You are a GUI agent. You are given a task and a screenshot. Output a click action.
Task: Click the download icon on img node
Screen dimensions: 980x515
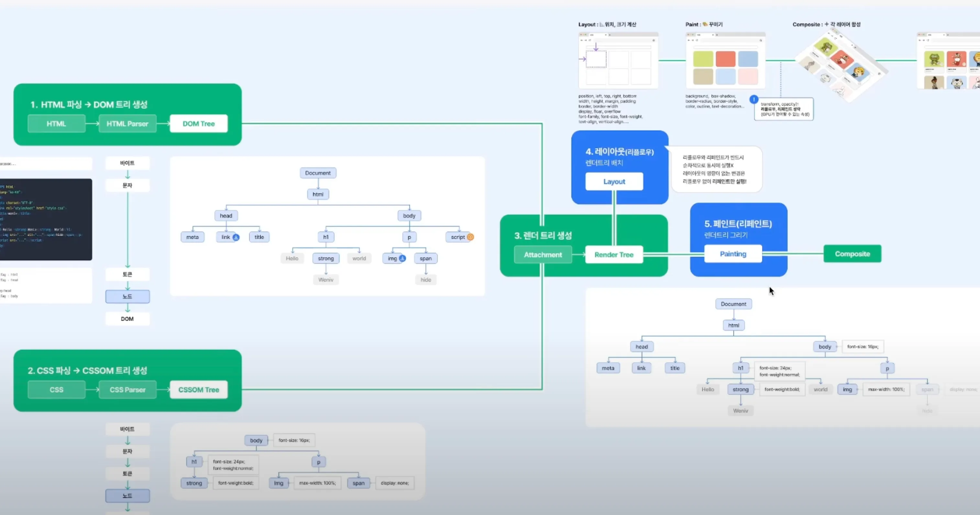402,258
